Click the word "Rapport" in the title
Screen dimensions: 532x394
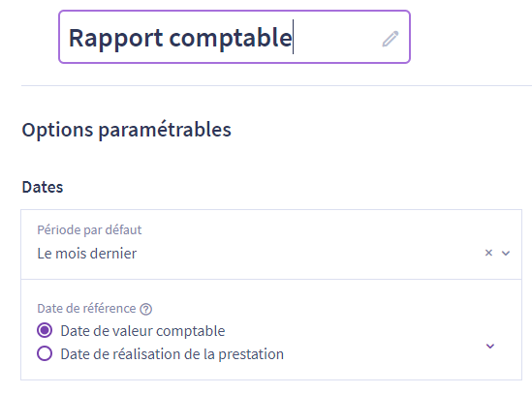tap(115, 38)
